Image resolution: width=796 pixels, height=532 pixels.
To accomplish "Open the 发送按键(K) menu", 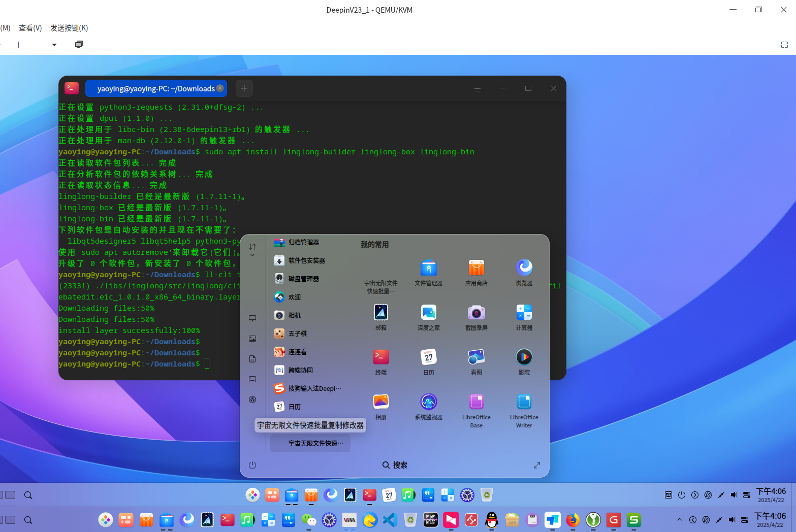I will (x=69, y=28).
